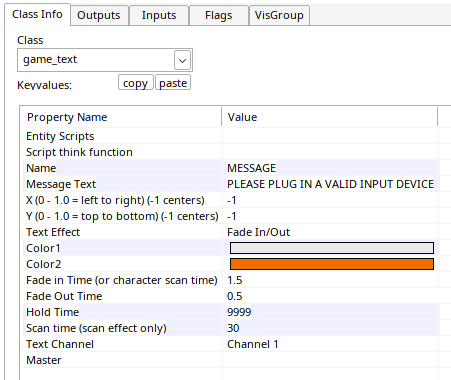
Task: Open the Color1 light gray swatch
Action: click(332, 248)
